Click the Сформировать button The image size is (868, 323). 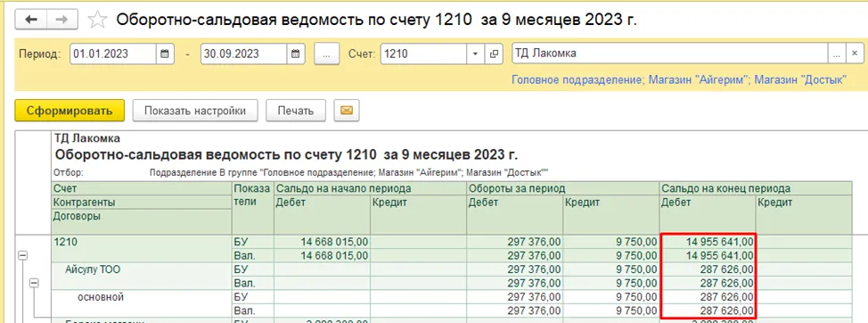click(x=70, y=111)
